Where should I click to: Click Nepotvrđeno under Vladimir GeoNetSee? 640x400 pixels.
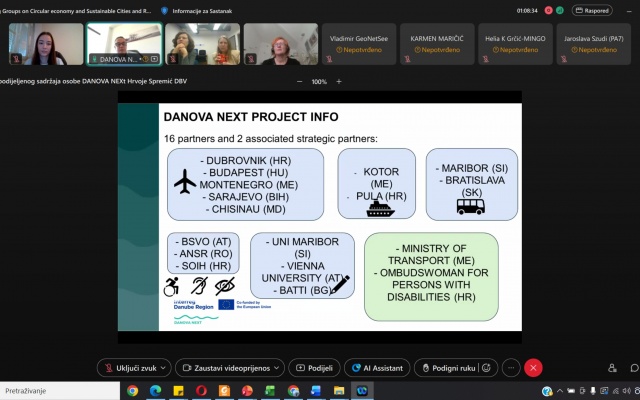coord(359,50)
